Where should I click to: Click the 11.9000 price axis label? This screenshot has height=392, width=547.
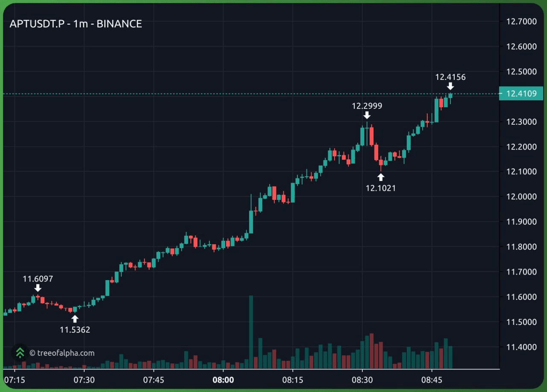pos(521,222)
